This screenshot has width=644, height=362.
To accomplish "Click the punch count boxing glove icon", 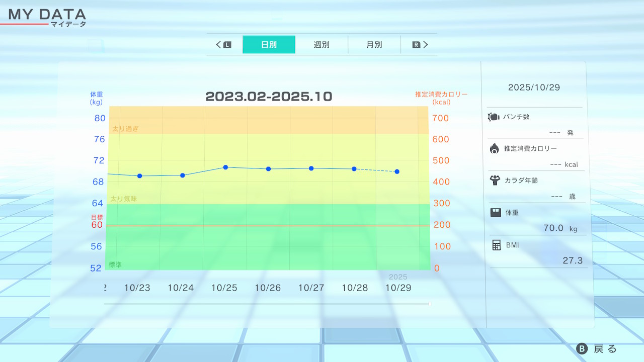I will pyautogui.click(x=494, y=117).
